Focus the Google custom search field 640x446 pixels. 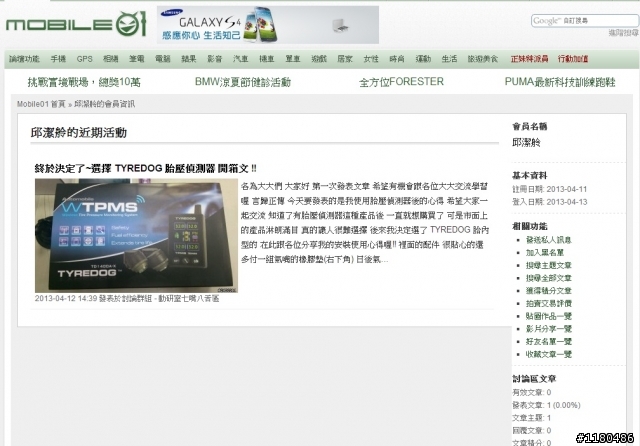(x=585, y=20)
